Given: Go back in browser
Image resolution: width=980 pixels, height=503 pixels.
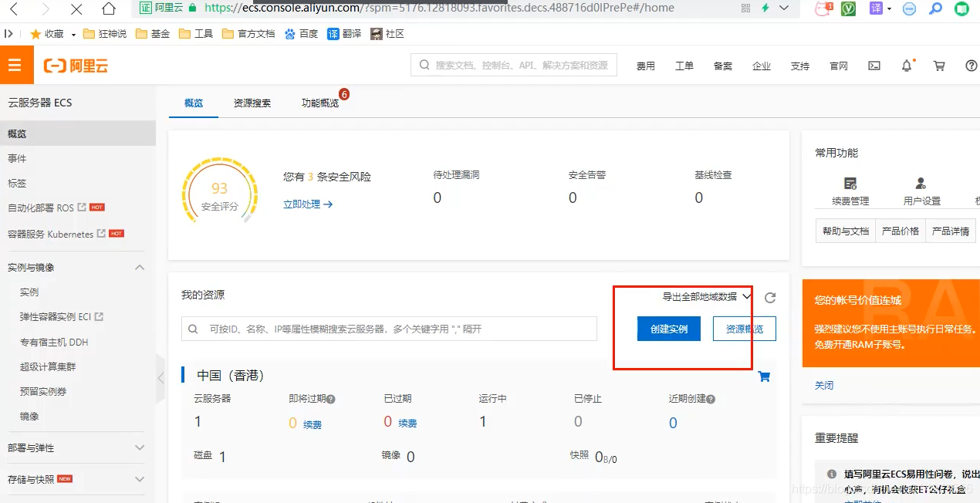Looking at the screenshot, I should [15, 9].
